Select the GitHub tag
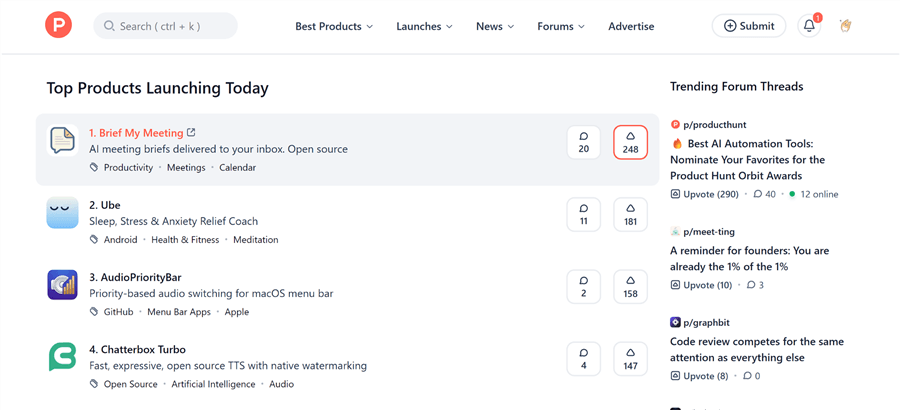The image size is (900, 410). click(x=119, y=312)
